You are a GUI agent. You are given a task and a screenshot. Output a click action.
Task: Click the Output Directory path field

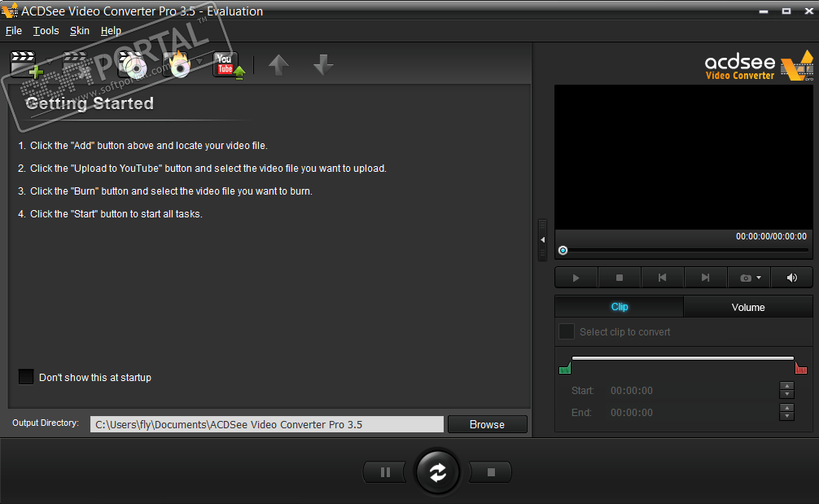267,424
